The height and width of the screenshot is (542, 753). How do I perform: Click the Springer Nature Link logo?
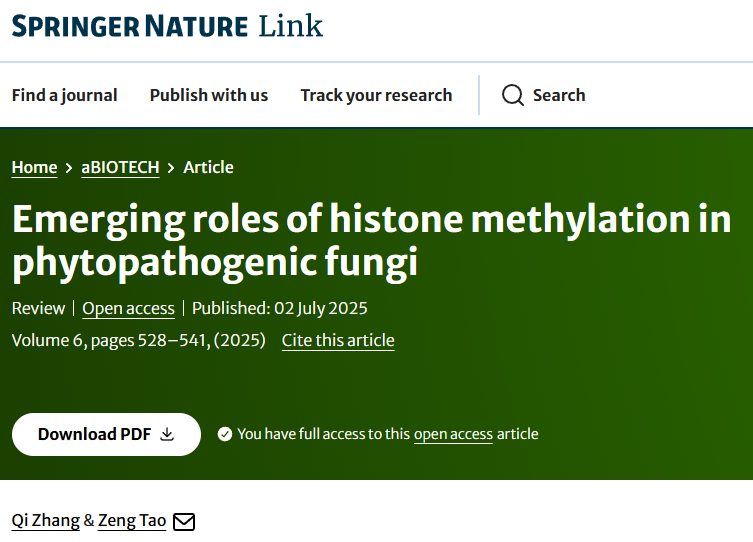pyautogui.click(x=167, y=26)
